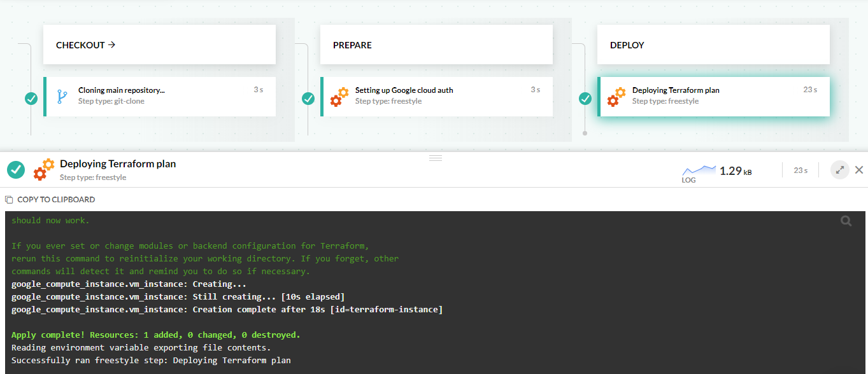
Task: Expand the log panel to fullscreen
Action: click(840, 170)
